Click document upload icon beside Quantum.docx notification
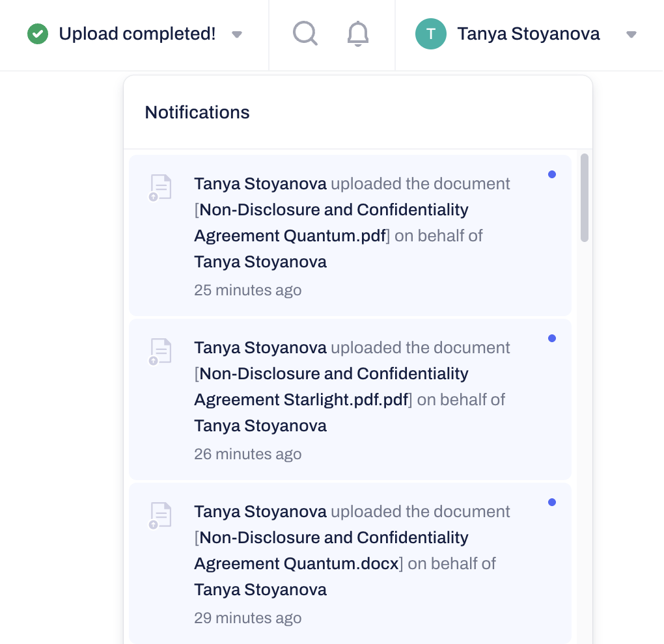 point(159,515)
